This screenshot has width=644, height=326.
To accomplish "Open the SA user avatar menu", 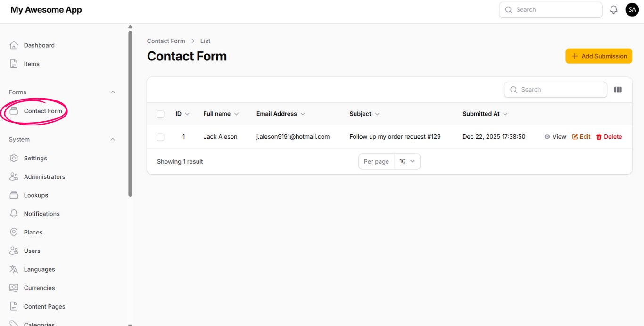I will [x=632, y=10].
